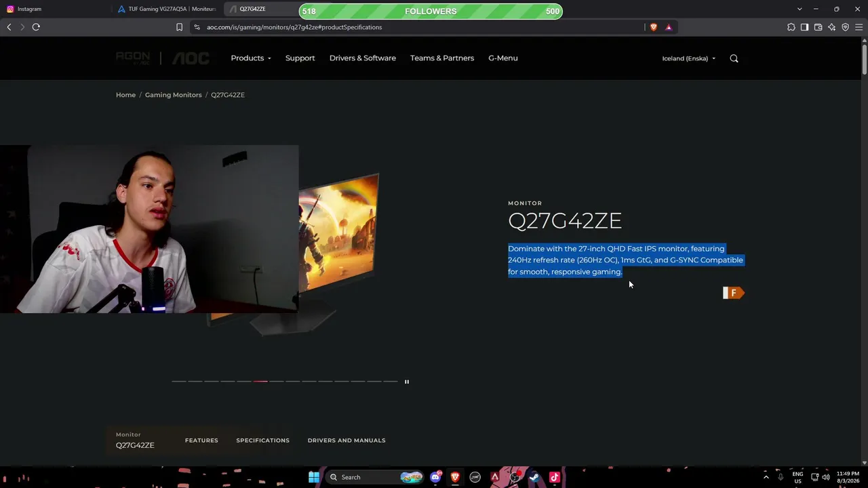Viewport: 868px width, 488px height.
Task: Open Brave Rewards triangle icon
Action: (x=669, y=27)
